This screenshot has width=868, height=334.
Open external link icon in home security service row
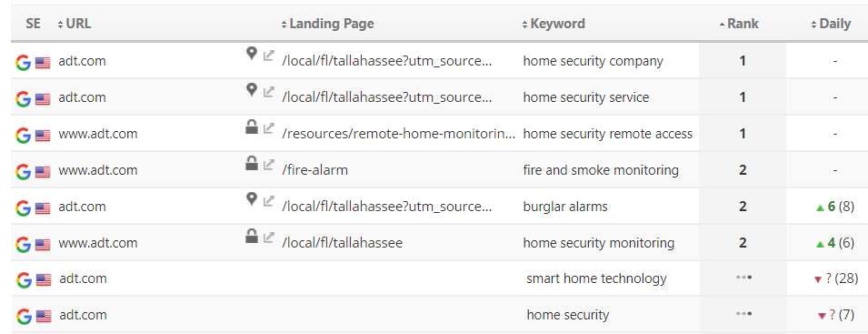(268, 91)
